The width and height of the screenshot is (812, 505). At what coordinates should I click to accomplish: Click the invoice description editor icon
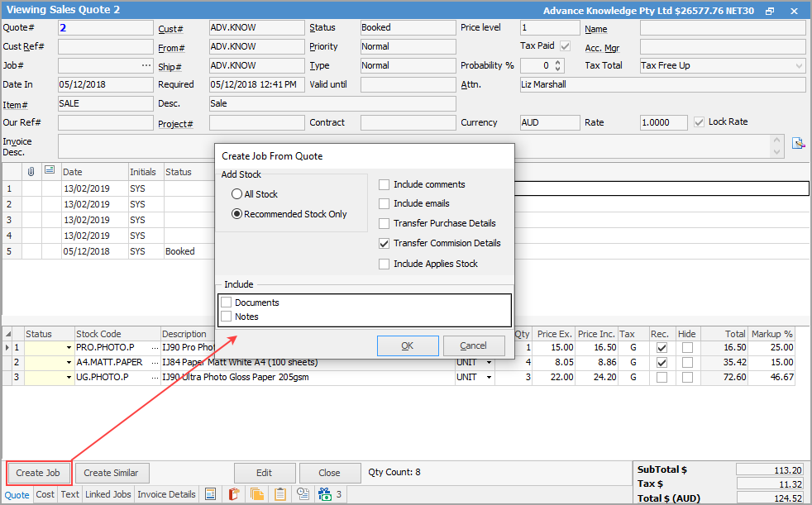798,143
